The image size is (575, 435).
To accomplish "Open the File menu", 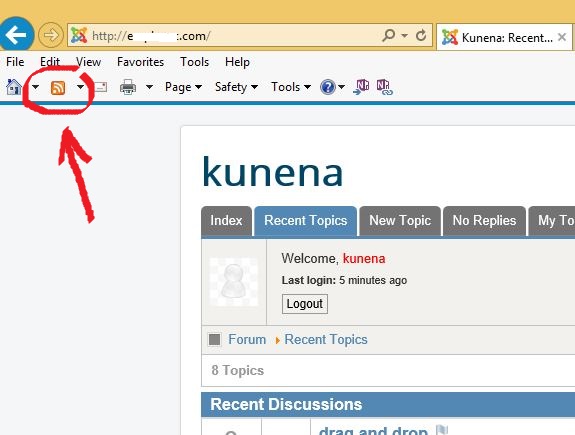I will point(15,62).
